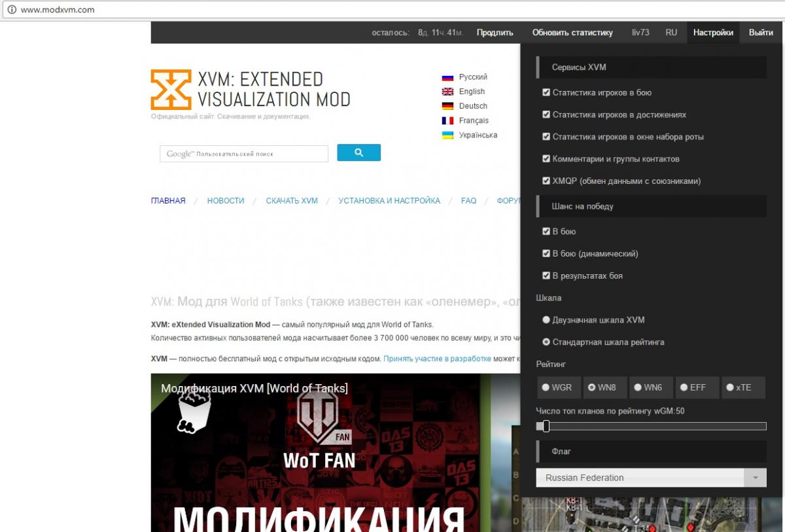Click the 'Сервисы XVM' section header
Image resolution: width=785 pixels, height=532 pixels.
[651, 67]
